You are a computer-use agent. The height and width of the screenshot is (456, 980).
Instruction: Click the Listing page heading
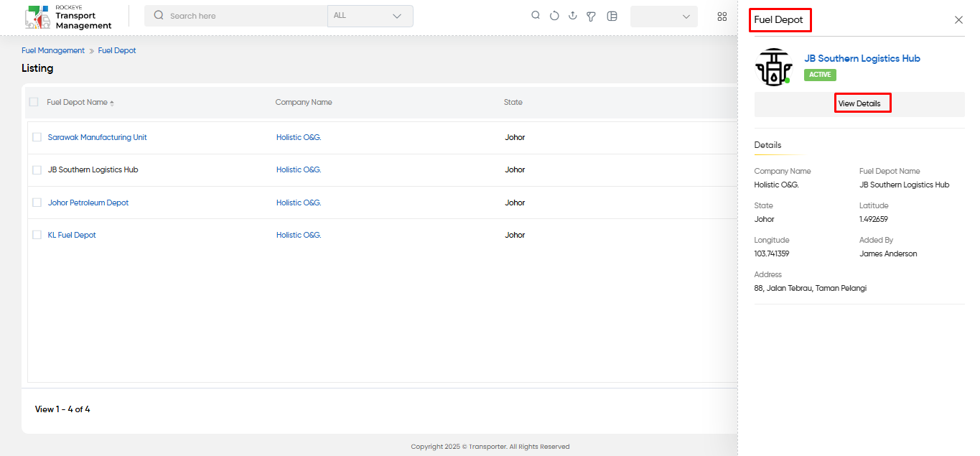pyautogui.click(x=37, y=68)
